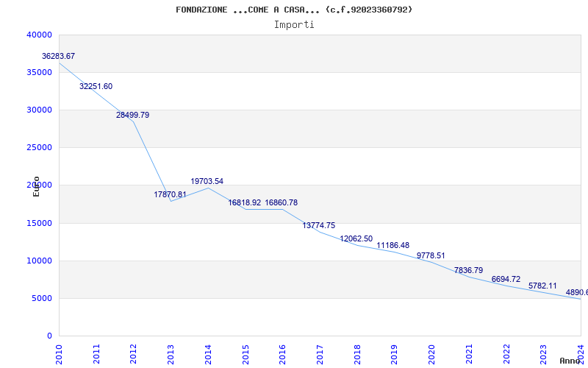The width and height of the screenshot is (588, 368).
Task: Click the 32251.60 data label
Action: coord(96,86)
